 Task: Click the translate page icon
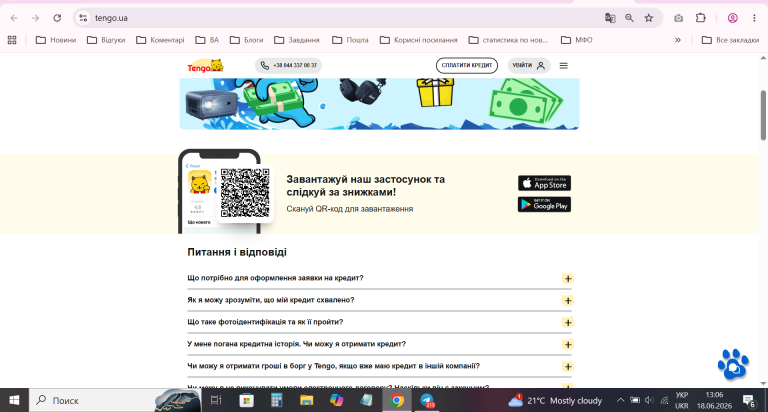[610, 18]
